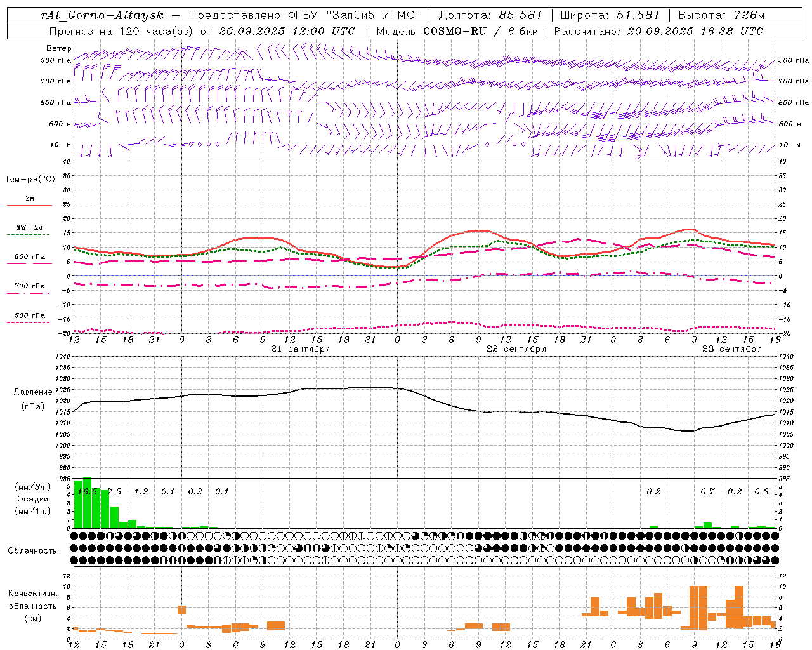Click the '(мм/1ч.)' precipitation unit label
Screen dimensions: 812x650
coord(33,510)
